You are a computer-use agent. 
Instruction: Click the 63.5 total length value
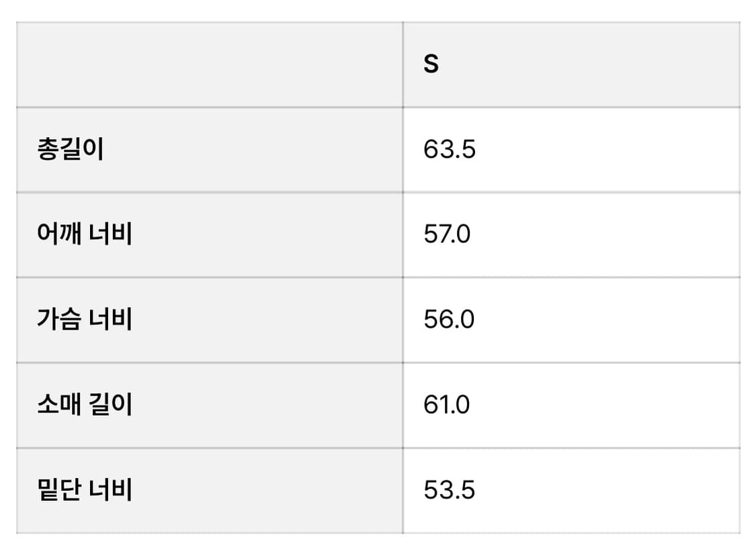point(450,150)
